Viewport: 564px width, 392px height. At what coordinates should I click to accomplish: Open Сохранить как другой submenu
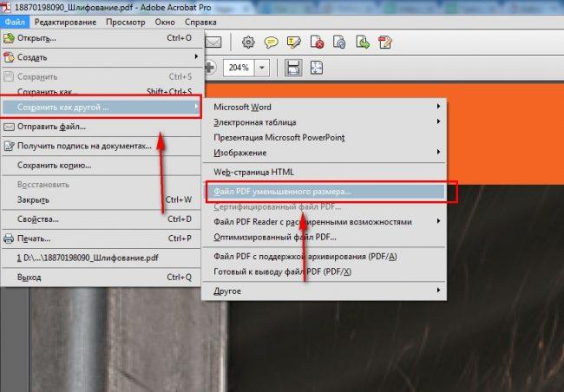[102, 108]
